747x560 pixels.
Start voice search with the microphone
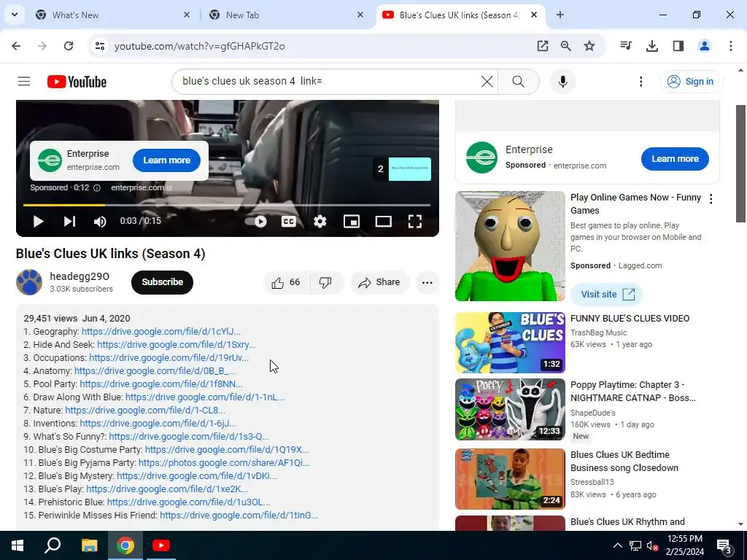562,82
